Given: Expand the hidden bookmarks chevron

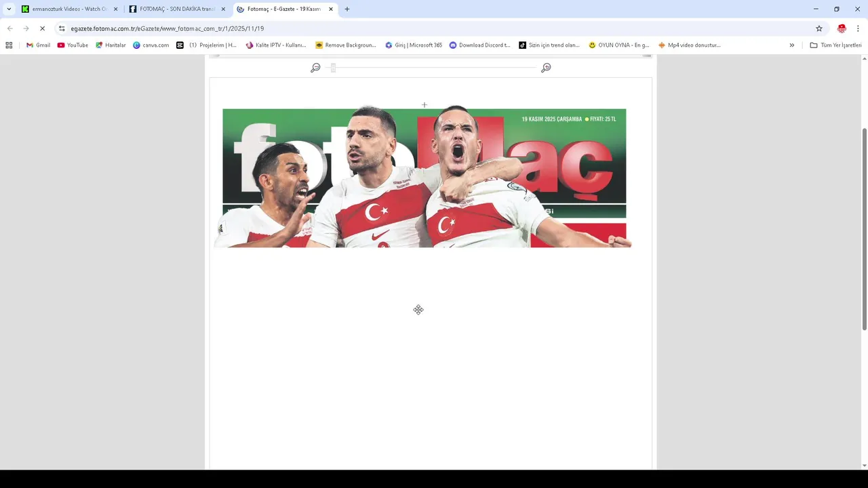Looking at the screenshot, I should [x=791, y=45].
